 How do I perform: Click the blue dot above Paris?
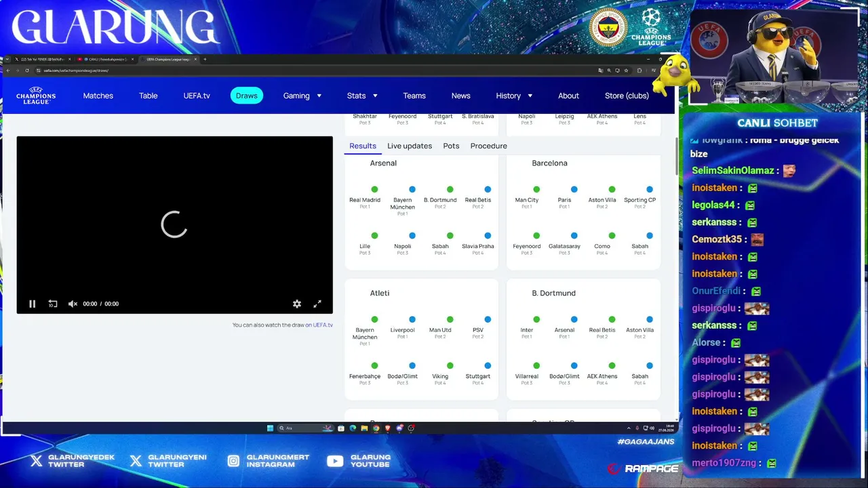tap(574, 189)
